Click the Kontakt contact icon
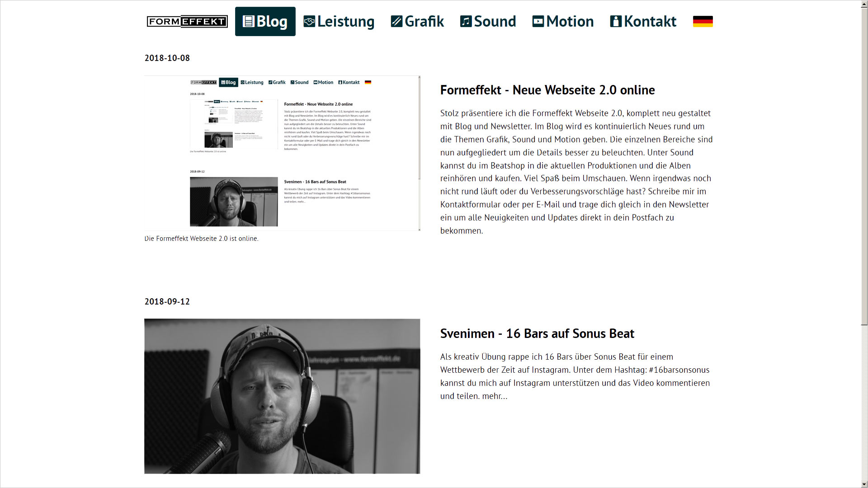Viewport: 868px width, 488px height. [x=615, y=21]
